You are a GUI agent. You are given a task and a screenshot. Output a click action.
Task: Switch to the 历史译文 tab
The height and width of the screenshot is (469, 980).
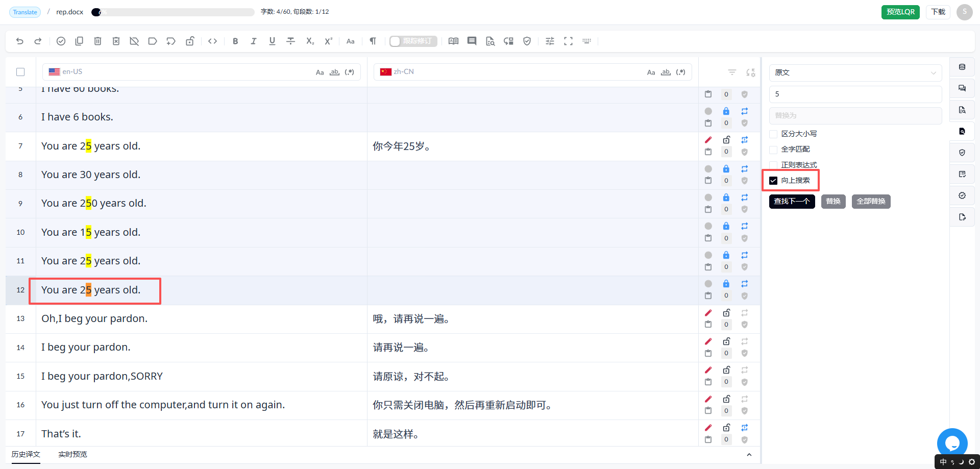point(26,454)
